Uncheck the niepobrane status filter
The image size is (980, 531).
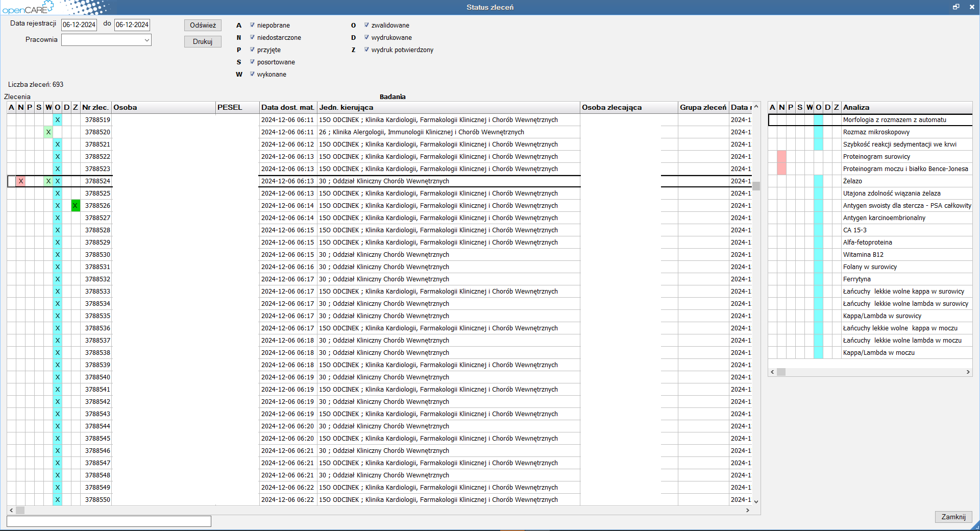(252, 25)
